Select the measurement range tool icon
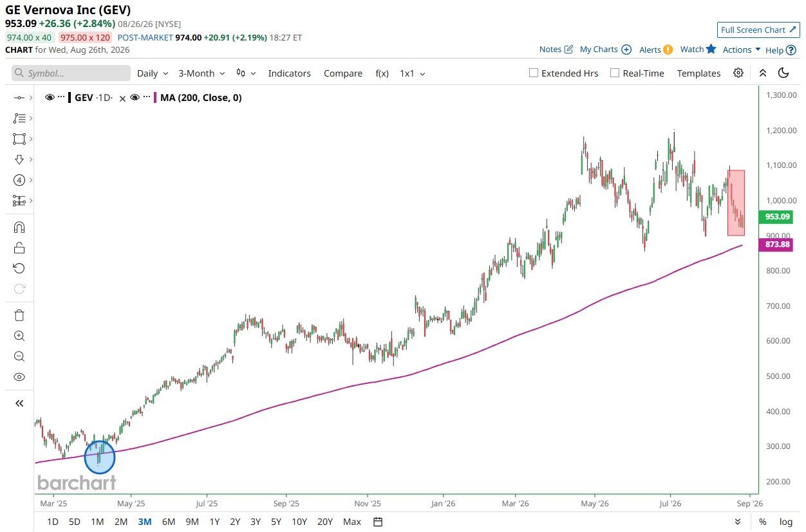The width and height of the screenshot is (806, 532). 19,201
